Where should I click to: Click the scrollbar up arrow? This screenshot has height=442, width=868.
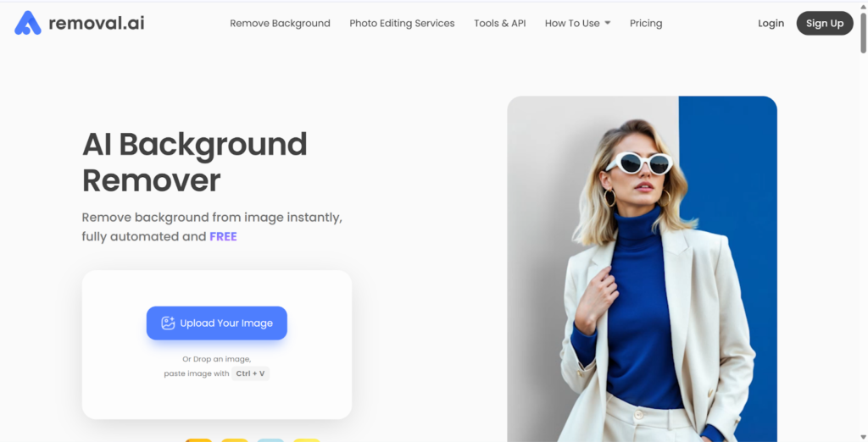(x=861, y=5)
